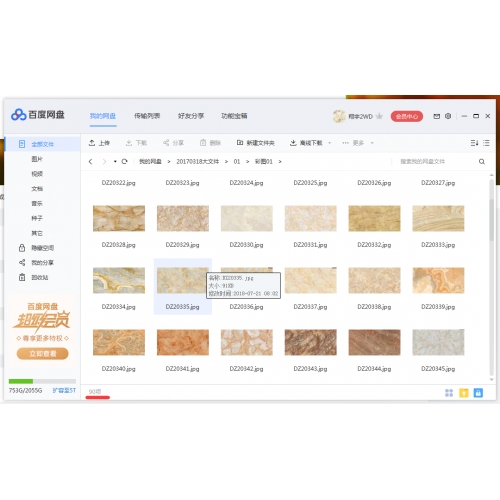Click the Baidu Netdisk cloud logo
Screen dimensions: 500x500
[19, 115]
